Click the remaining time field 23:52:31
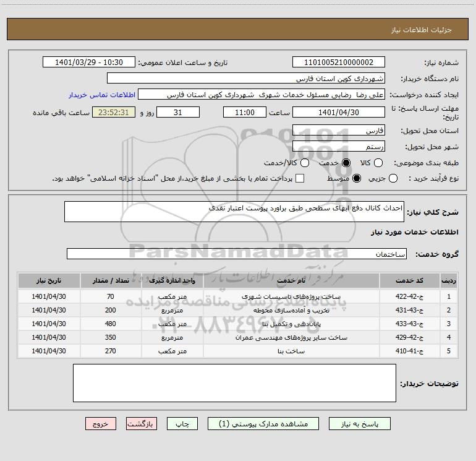The height and width of the screenshot is (461, 476). pos(114,112)
